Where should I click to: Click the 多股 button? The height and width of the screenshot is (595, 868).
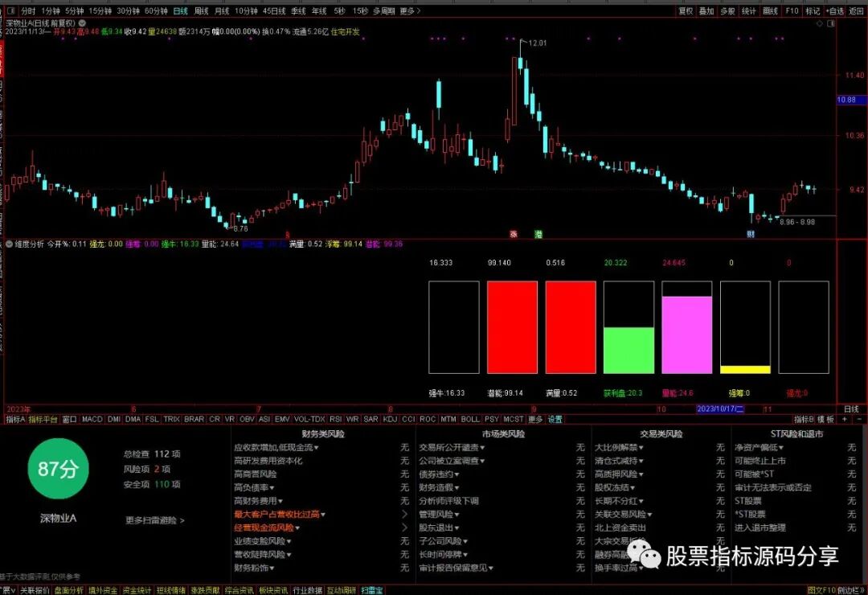(x=727, y=10)
